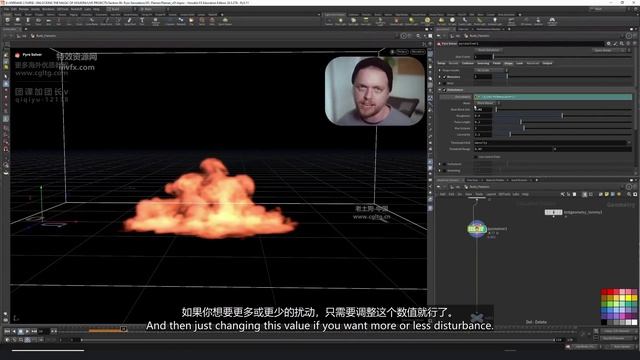The width and height of the screenshot is (640, 360).
Task: Enable the Shredding checkbox
Action: coord(444,171)
